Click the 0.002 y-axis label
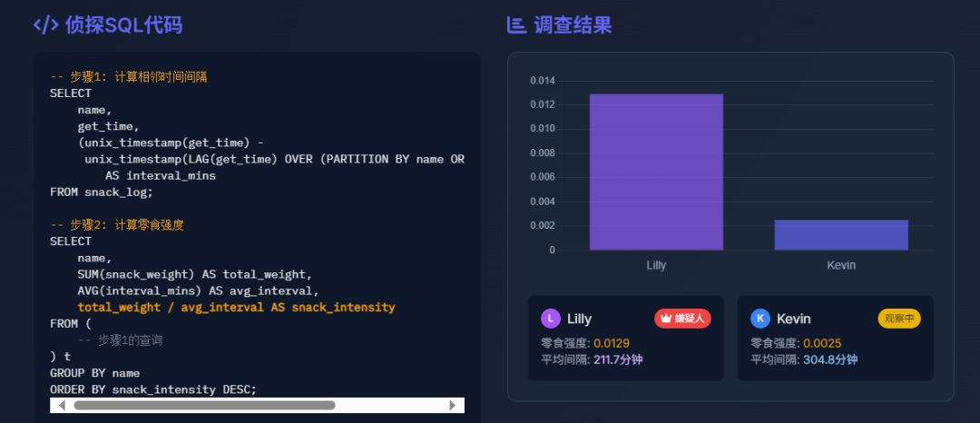The image size is (980, 423). tap(543, 225)
